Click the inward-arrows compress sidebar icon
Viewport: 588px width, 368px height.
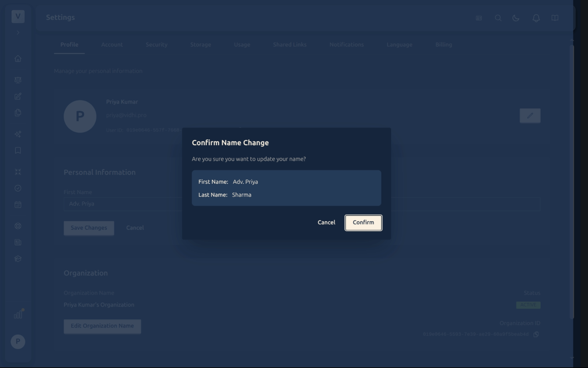18,172
